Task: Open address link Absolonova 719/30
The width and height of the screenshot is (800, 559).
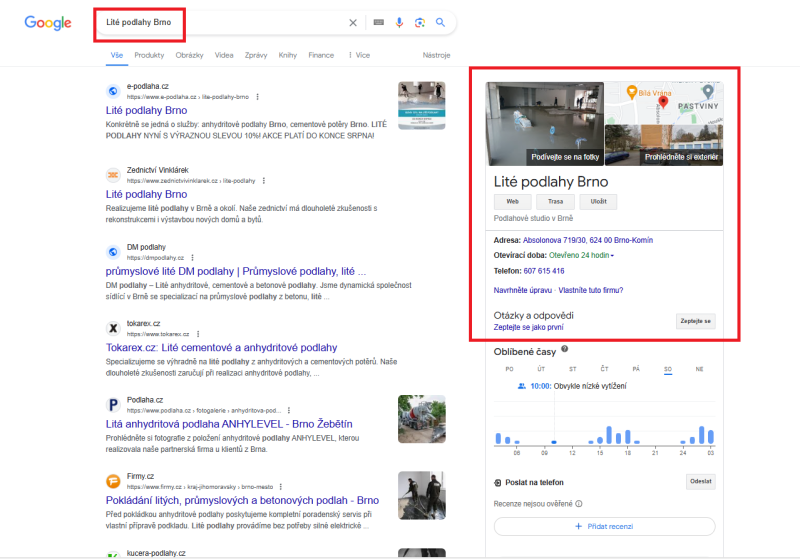Action: coord(588,240)
